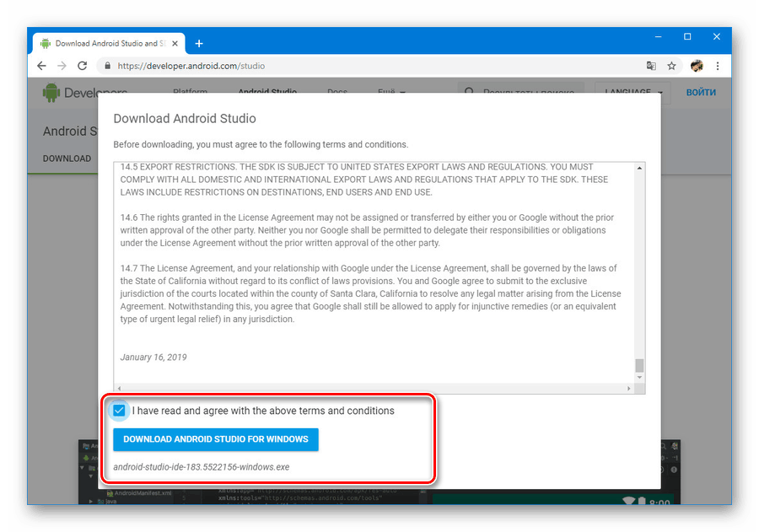Image resolution: width=759 pixels, height=532 pixels.
Task: Click the browser forward arrow
Action: click(x=62, y=66)
